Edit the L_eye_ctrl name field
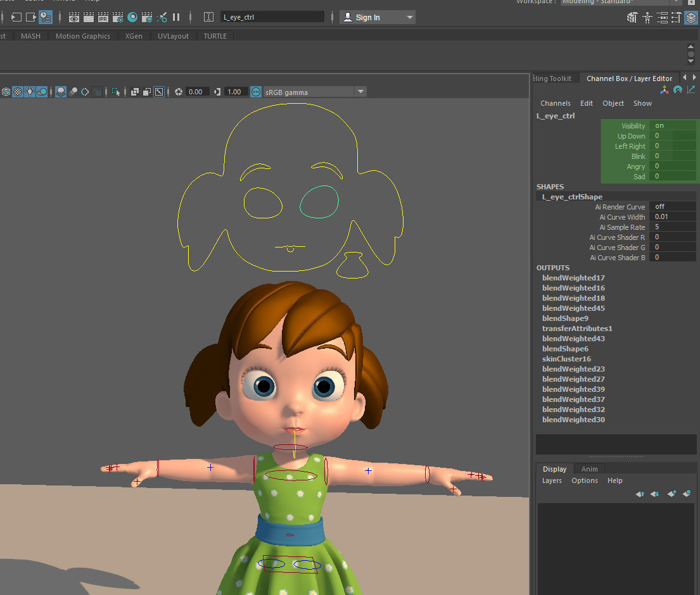Viewport: 700px width, 595px height. click(x=272, y=17)
